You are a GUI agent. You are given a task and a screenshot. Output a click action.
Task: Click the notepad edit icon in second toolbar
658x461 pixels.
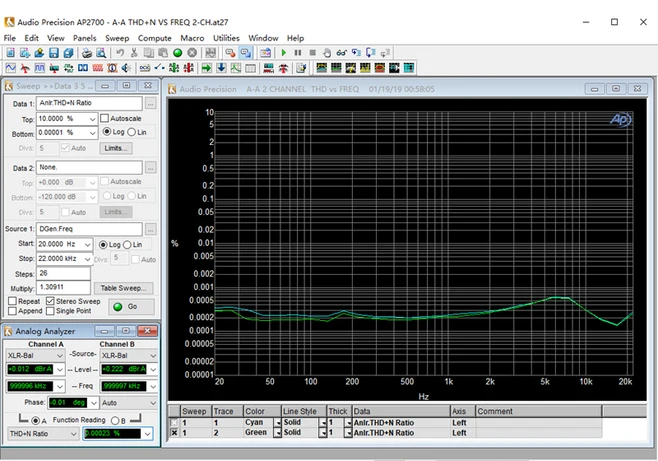tap(301, 68)
